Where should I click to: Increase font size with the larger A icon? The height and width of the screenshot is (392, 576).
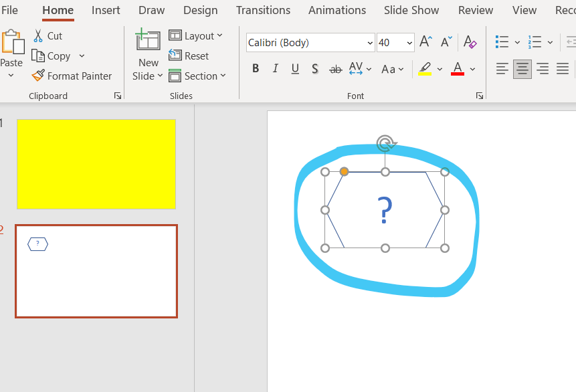pos(425,42)
